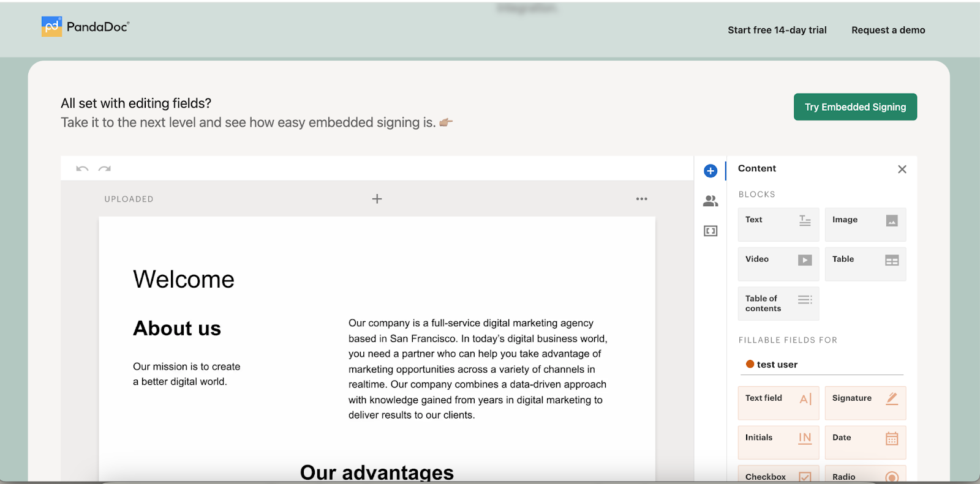This screenshot has width=980, height=484.
Task: Open the Content add panel icon
Action: [710, 171]
